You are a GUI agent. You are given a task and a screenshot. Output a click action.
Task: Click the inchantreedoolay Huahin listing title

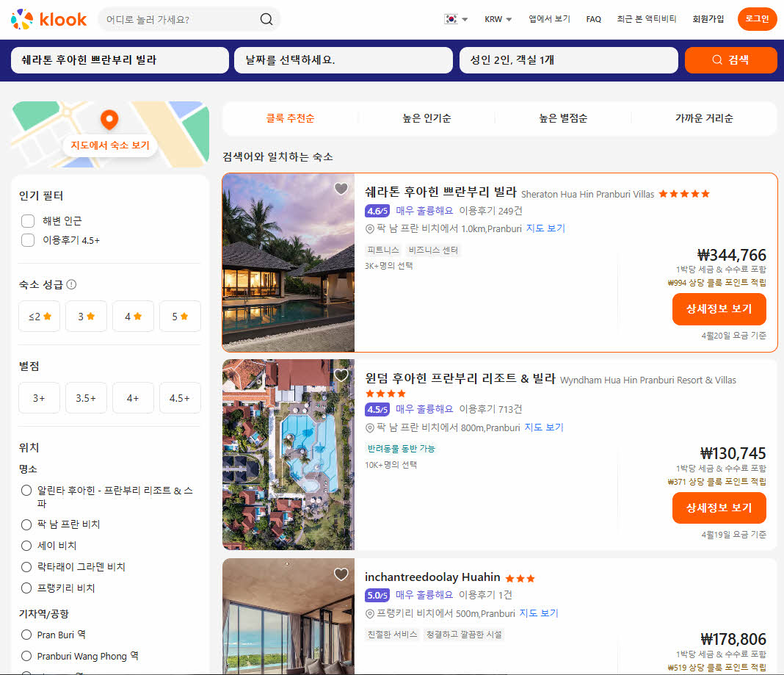pos(432,577)
